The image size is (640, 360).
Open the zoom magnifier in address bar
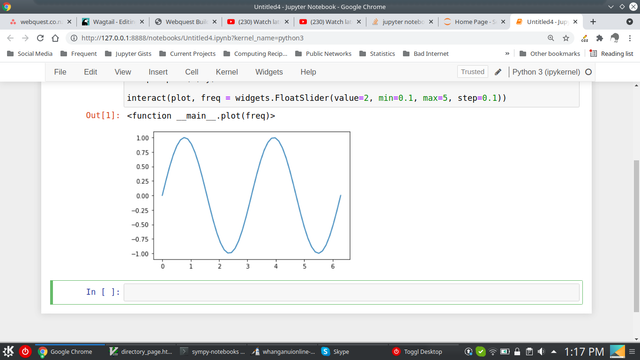click(x=551, y=38)
